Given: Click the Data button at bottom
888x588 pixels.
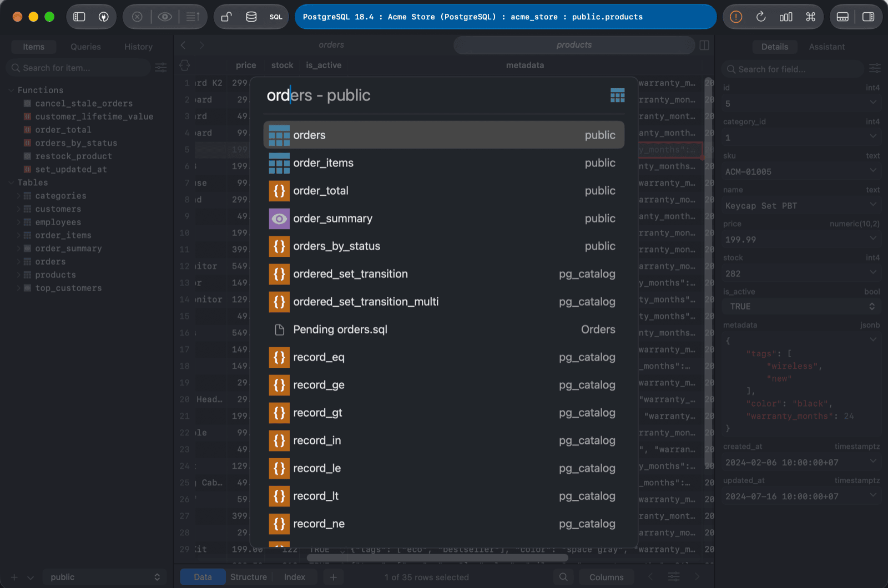Looking at the screenshot, I should (203, 577).
